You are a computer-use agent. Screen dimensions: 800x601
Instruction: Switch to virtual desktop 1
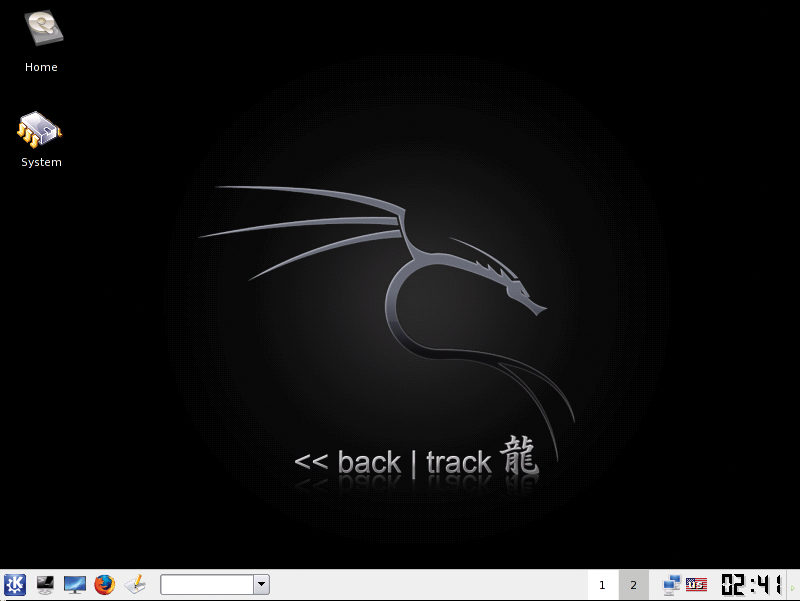tap(603, 585)
